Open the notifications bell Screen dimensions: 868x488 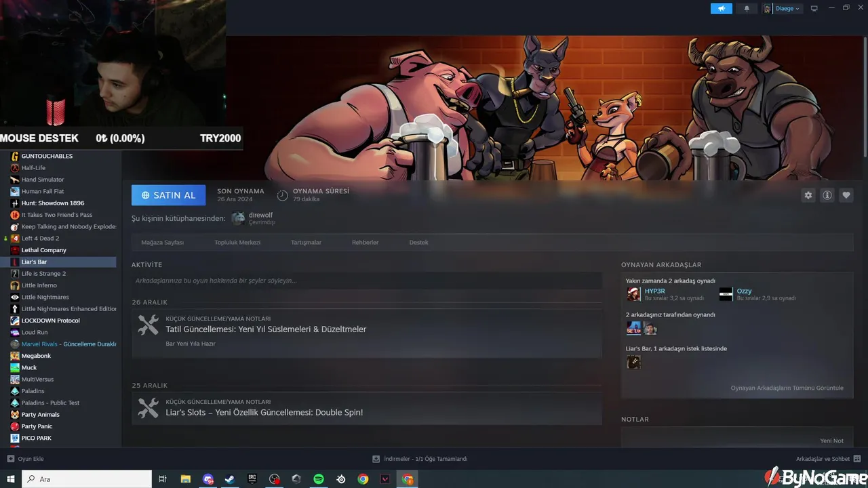747,8
